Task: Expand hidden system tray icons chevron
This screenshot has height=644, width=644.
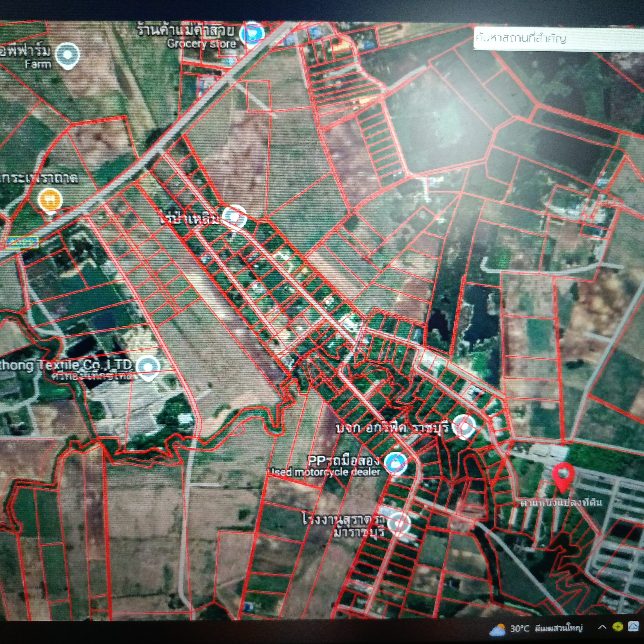Action: pyautogui.click(x=602, y=627)
